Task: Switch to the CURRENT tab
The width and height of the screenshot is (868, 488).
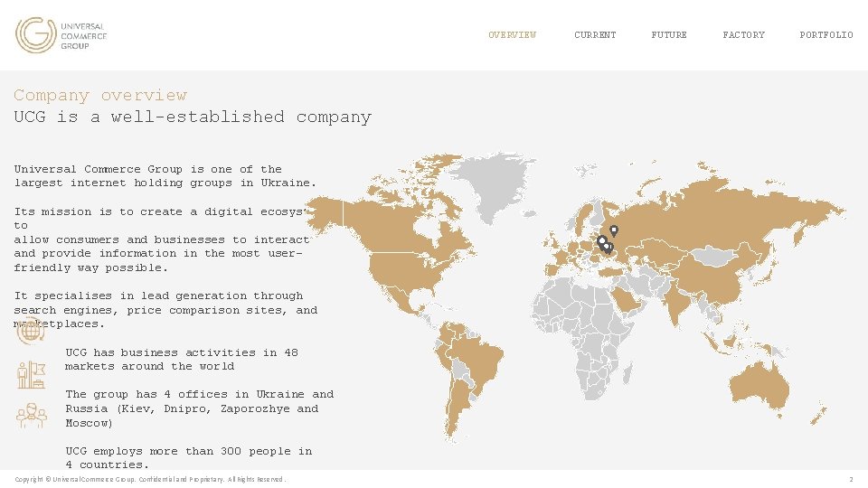Action: pos(595,35)
